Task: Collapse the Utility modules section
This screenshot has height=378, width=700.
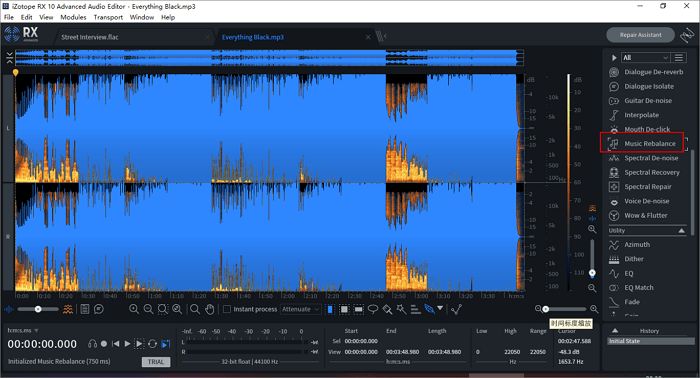Action: click(x=681, y=230)
